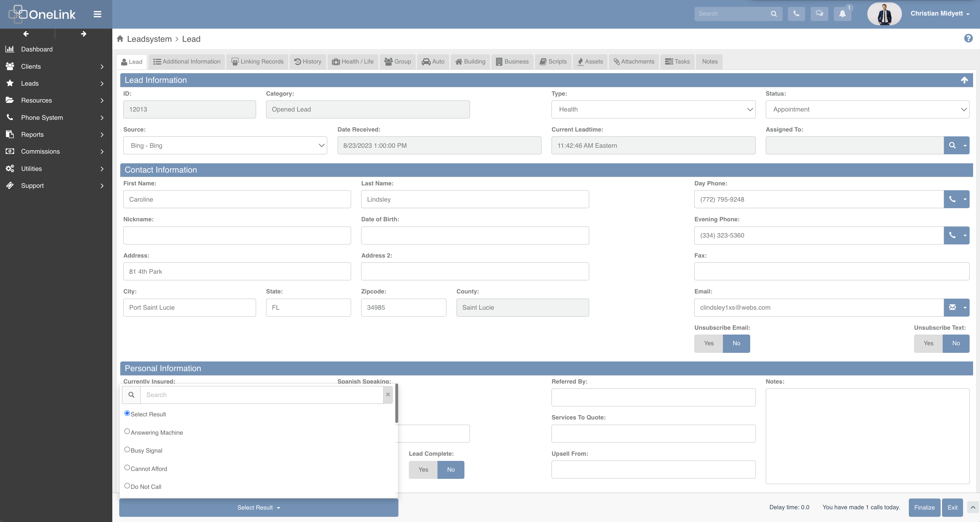Toggle Lead Complete to Yes
The width and height of the screenshot is (980, 522).
click(x=423, y=470)
